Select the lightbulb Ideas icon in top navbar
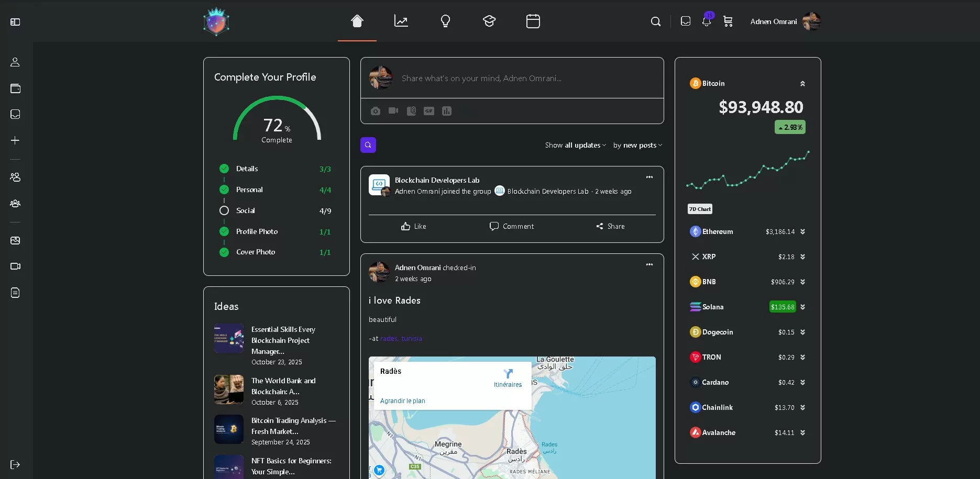 pyautogui.click(x=445, y=21)
